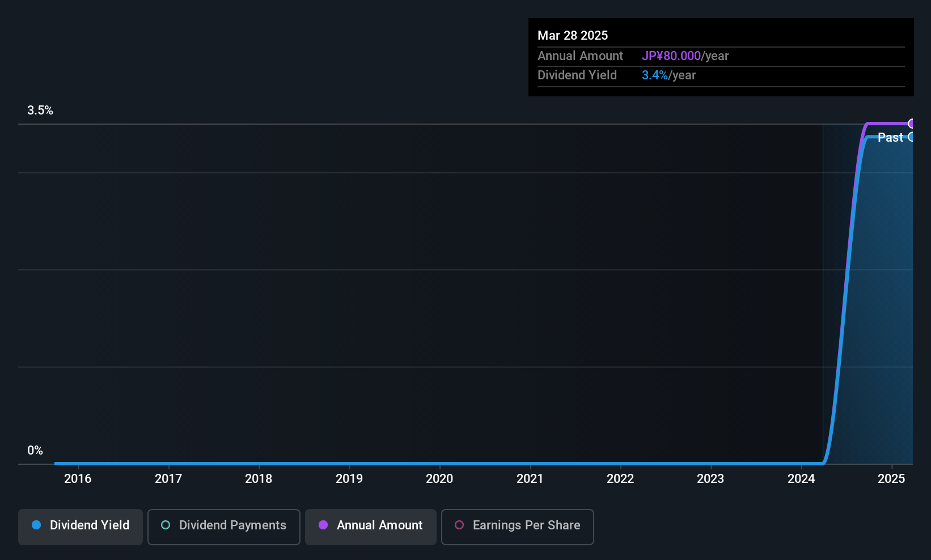
Task: Click the 3.5% y-axis label
Action: click(40, 111)
